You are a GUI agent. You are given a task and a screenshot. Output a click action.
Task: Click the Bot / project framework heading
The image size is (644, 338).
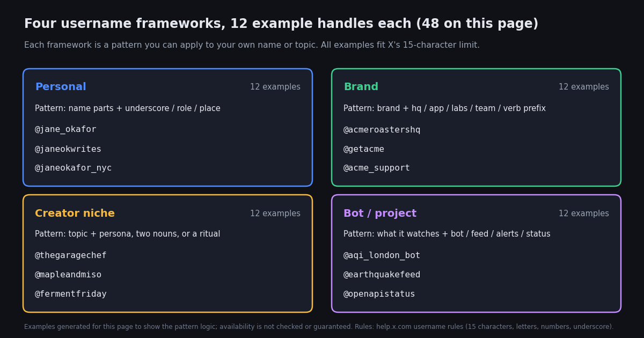380,214
